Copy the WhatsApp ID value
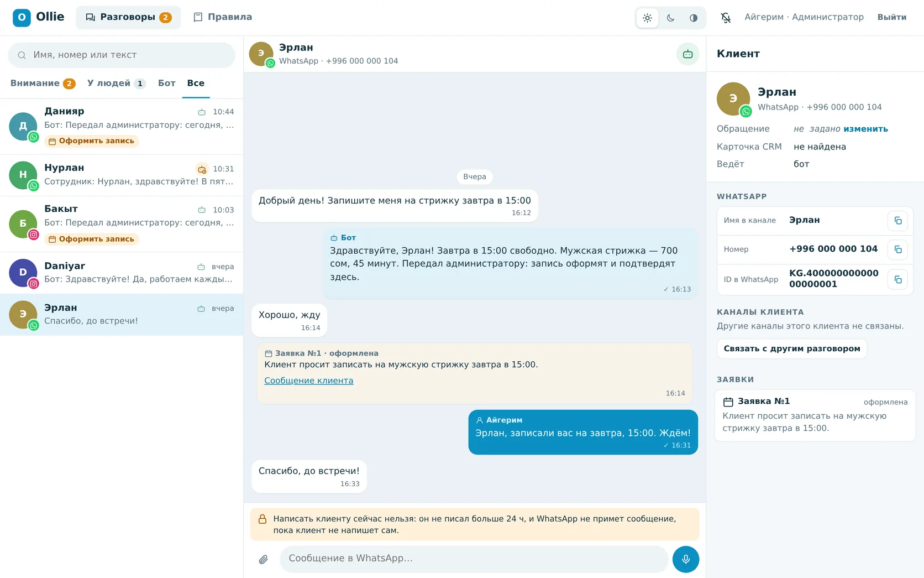The image size is (924, 578). pyautogui.click(x=897, y=279)
